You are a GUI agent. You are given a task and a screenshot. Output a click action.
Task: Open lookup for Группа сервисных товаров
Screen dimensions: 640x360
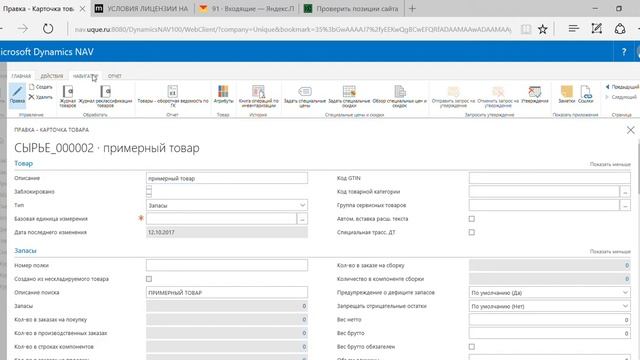[625, 205]
